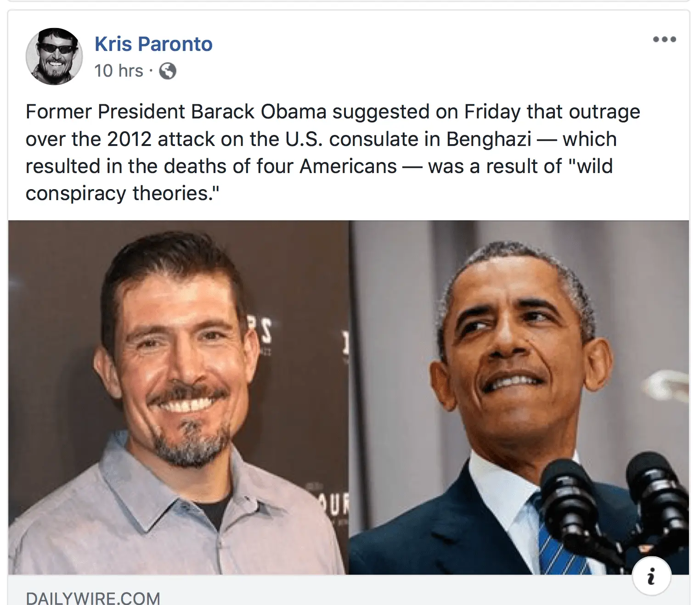Click the dot separator after "10 hrs"
Image resolution: width=700 pixels, height=605 pixels.
coord(151,71)
